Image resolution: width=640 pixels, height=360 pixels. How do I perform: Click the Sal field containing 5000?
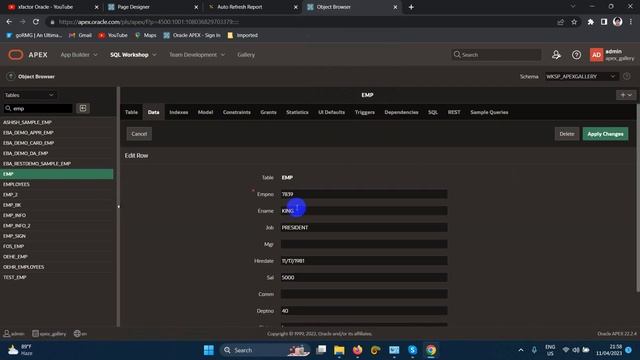364,277
